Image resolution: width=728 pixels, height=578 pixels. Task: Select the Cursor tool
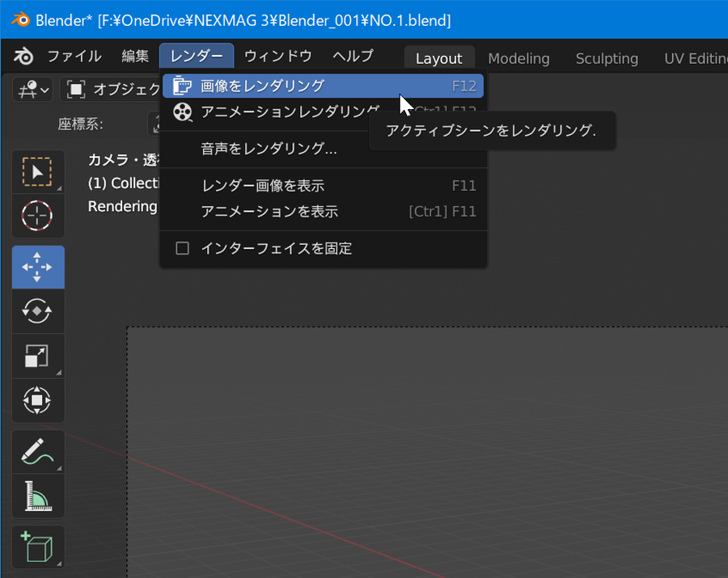click(x=37, y=216)
